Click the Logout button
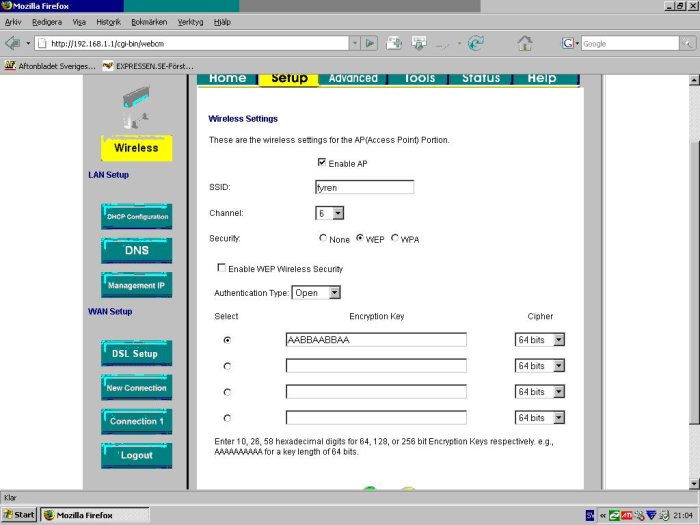The image size is (700, 525). click(137, 455)
